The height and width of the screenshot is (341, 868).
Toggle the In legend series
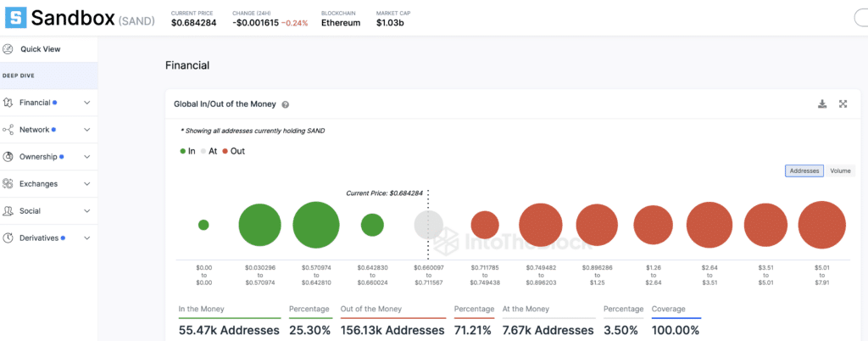pyautogui.click(x=187, y=151)
